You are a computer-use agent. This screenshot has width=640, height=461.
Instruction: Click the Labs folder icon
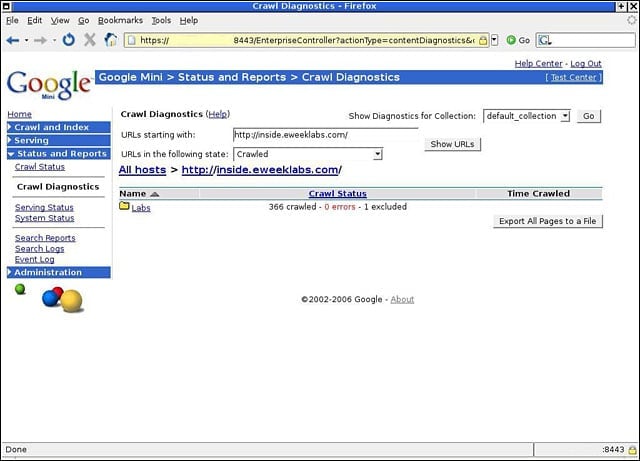124,206
